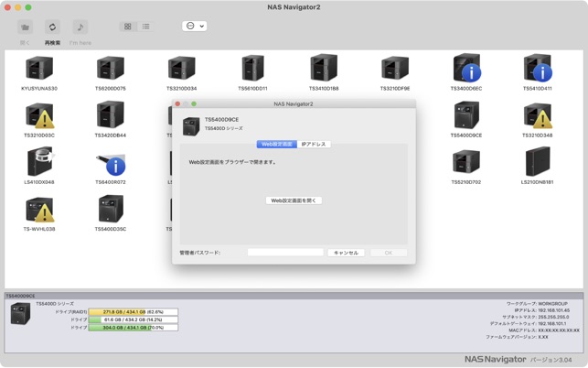Click the OK button in dialog
Viewport: 588px width, 368px height.
pyautogui.click(x=389, y=253)
